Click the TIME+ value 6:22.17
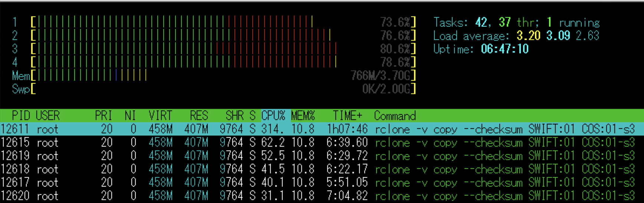Image resolution: width=644 pixels, height=203 pixels. pyautogui.click(x=347, y=169)
